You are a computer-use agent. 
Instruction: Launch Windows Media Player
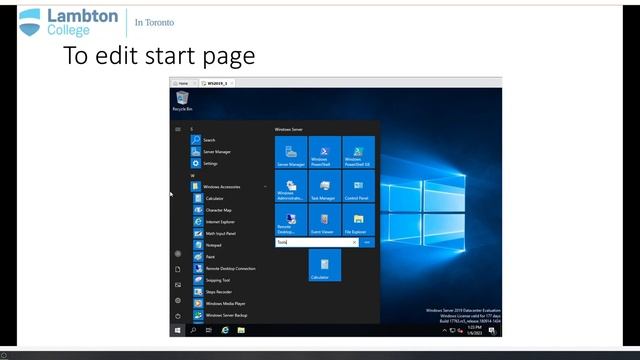click(x=220, y=304)
